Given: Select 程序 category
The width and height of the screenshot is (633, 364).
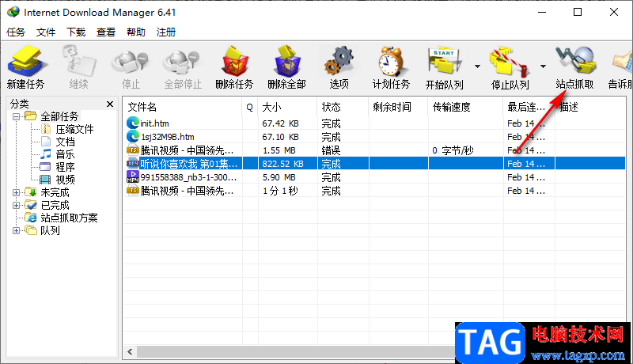Looking at the screenshot, I should [65, 167].
